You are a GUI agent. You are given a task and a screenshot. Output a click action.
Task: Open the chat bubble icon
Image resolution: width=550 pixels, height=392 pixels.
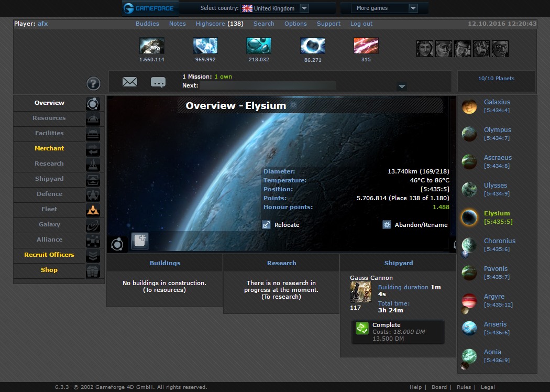158,82
